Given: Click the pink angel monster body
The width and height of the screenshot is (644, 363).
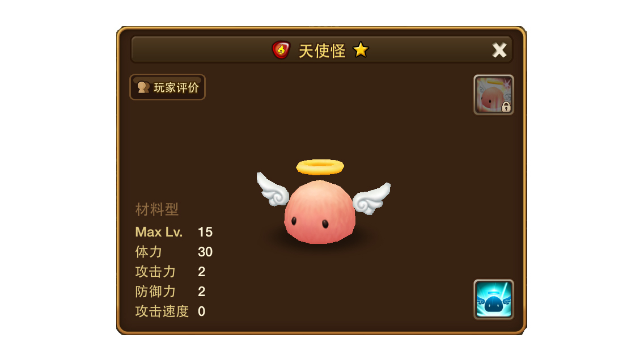Looking at the screenshot, I should pos(320,212).
